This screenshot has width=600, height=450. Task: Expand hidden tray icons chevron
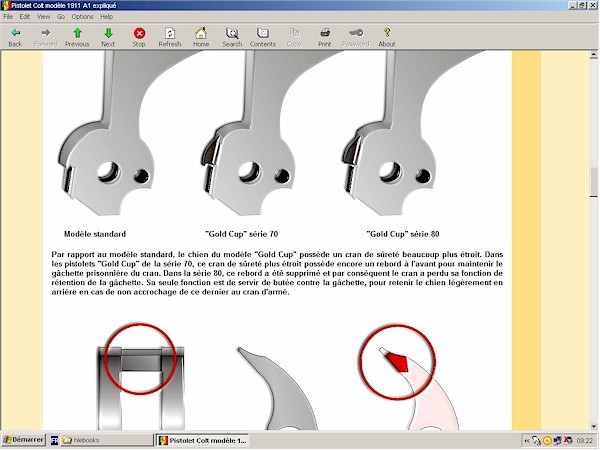[x=527, y=441]
